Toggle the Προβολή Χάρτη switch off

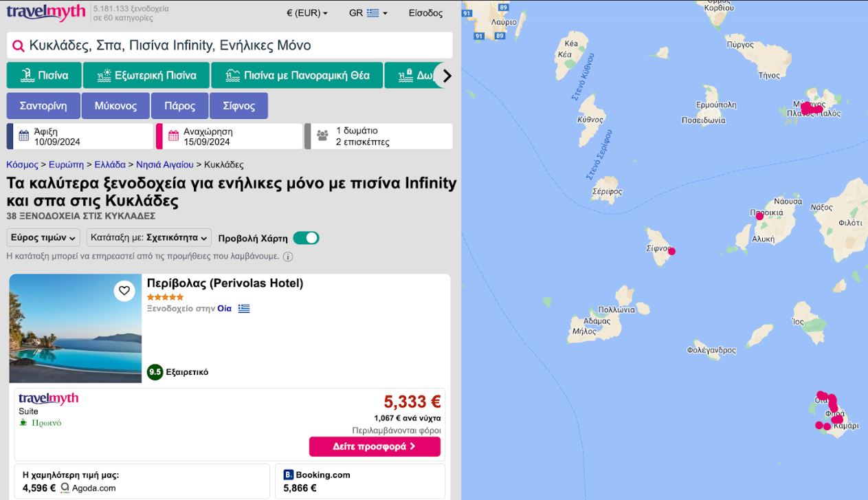point(306,238)
